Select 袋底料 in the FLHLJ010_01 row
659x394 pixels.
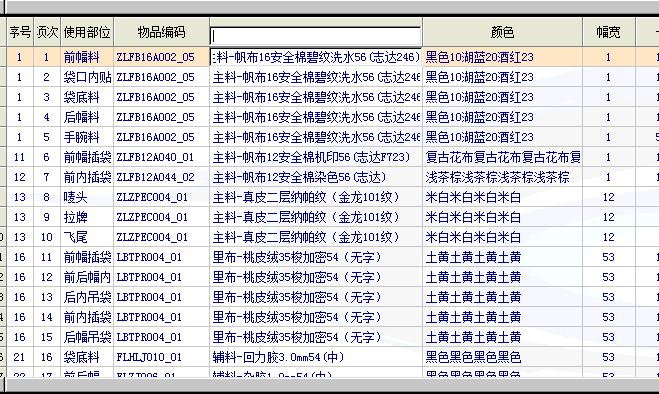pos(87,357)
